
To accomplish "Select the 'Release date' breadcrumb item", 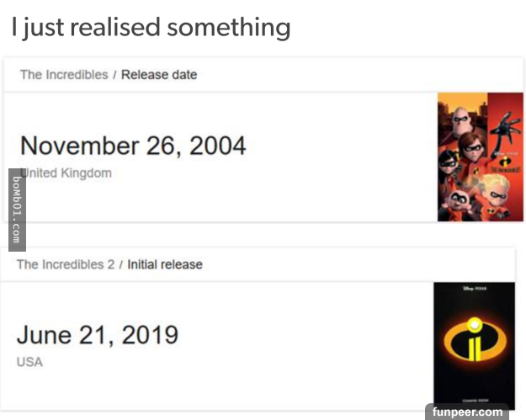I will [159, 75].
